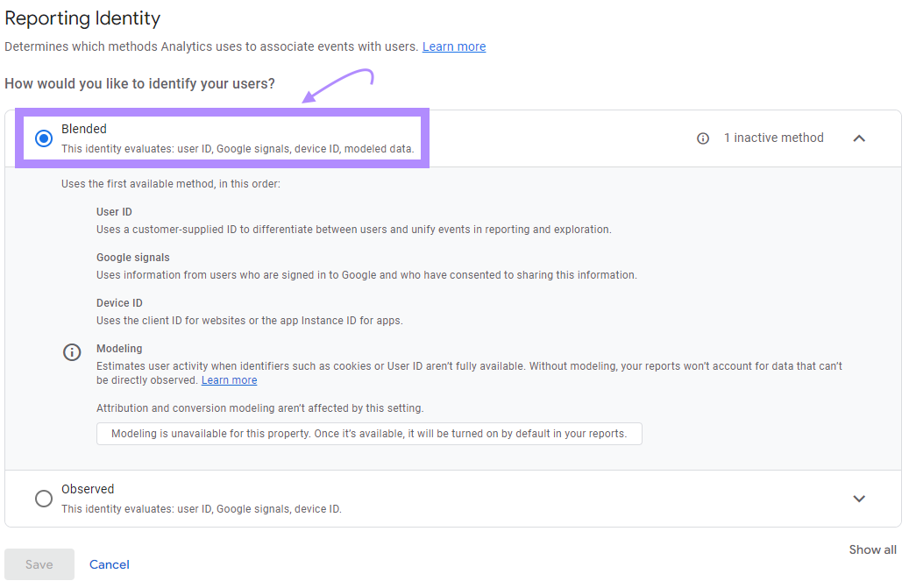
Task: Open the 'Learn more' link under Modeling
Action: [x=229, y=379]
